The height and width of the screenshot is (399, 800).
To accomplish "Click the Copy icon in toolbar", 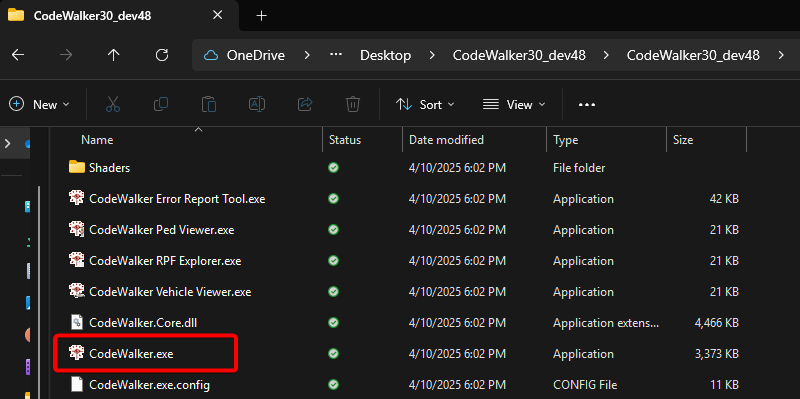I will (161, 105).
